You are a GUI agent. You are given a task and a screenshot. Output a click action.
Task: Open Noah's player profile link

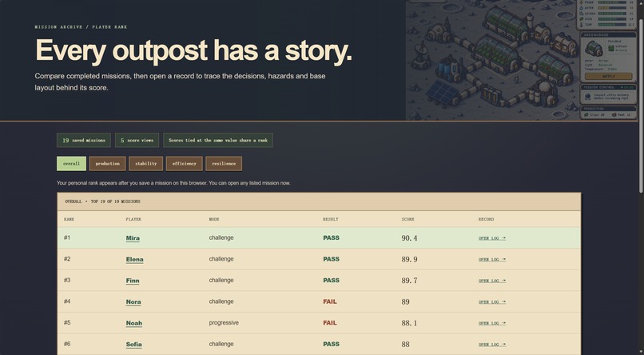[134, 323]
